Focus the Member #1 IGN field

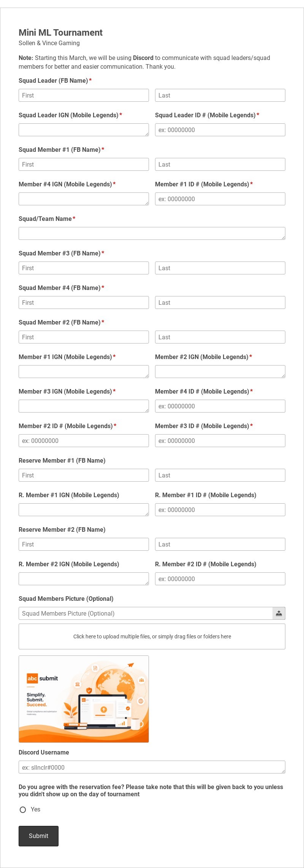point(84,372)
